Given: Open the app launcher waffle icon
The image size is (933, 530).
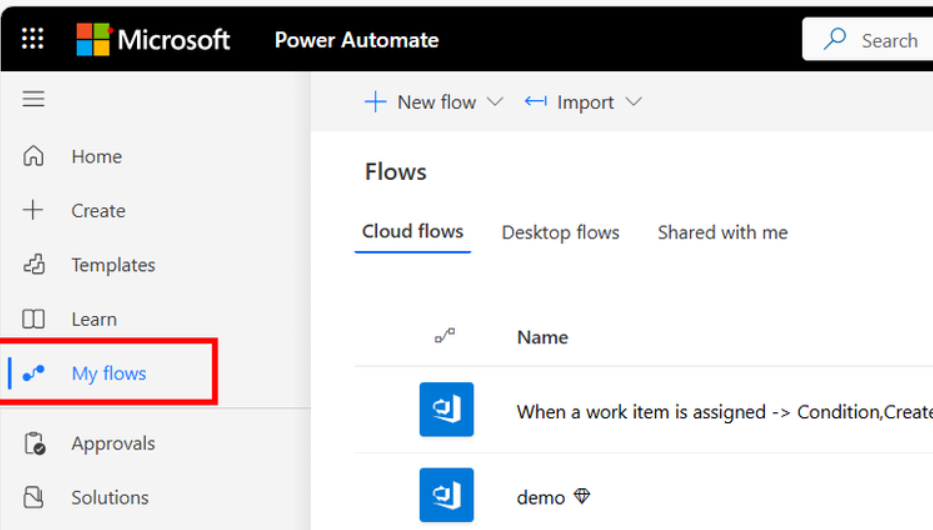Looking at the screenshot, I should 33,39.
